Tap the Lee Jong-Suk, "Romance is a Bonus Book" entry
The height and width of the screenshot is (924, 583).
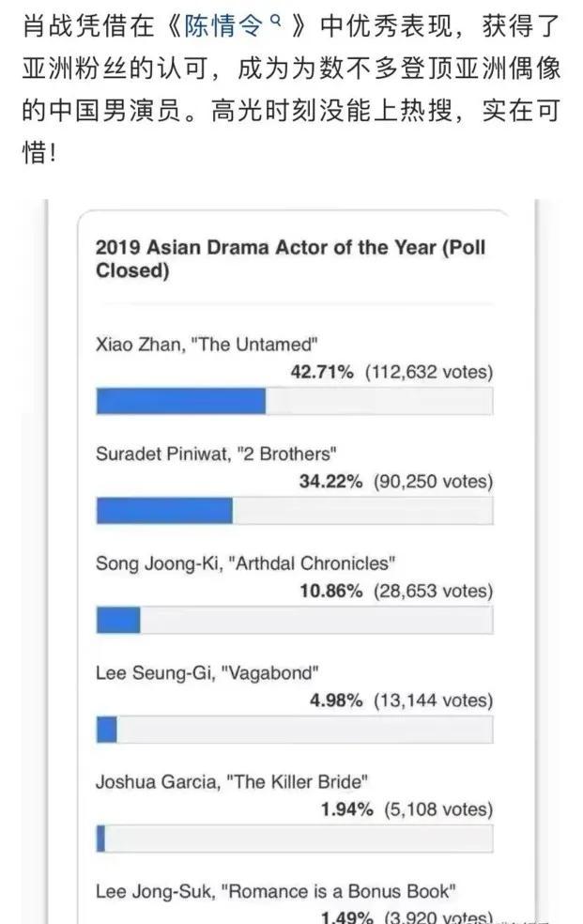pyautogui.click(x=276, y=891)
